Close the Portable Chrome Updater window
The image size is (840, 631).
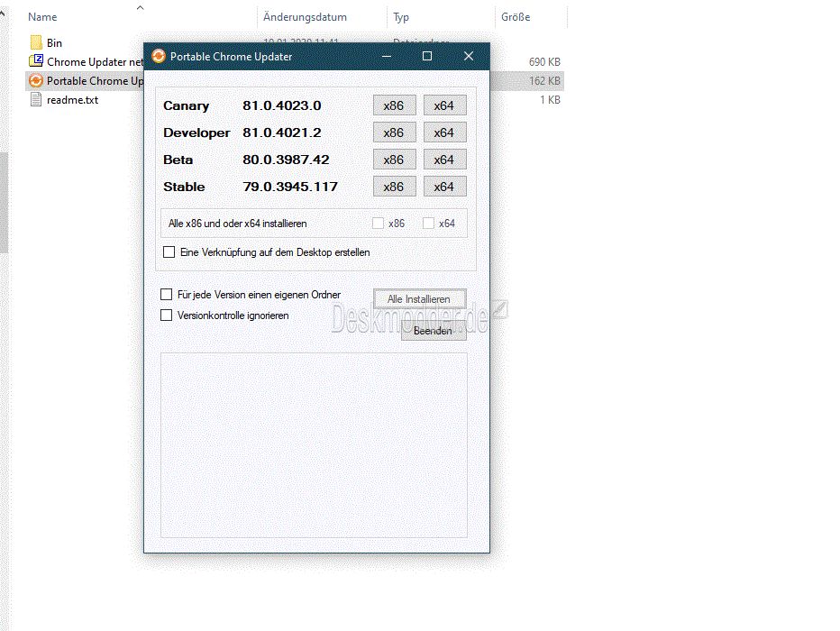coord(469,56)
